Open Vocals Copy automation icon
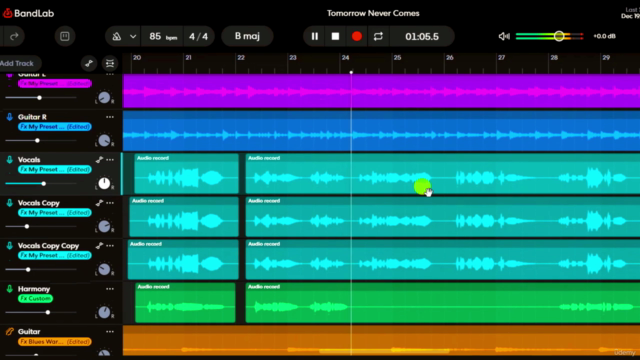Image resolution: width=640 pixels, height=360 pixels. tap(99, 203)
